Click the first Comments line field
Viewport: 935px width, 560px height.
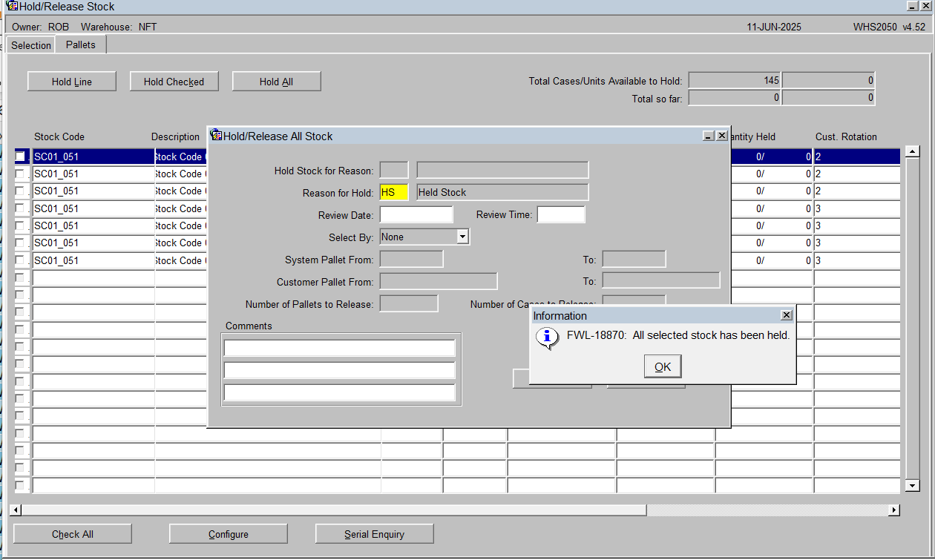[x=340, y=348]
